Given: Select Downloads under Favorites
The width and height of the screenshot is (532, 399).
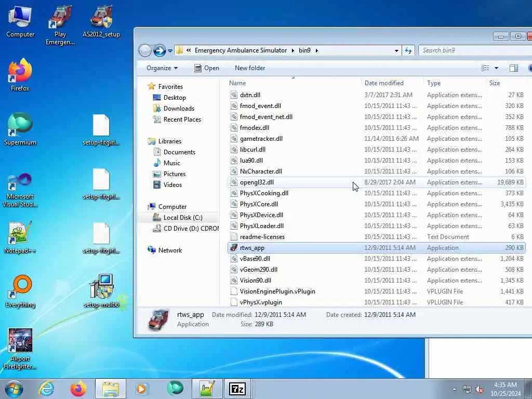Looking at the screenshot, I should [179, 108].
